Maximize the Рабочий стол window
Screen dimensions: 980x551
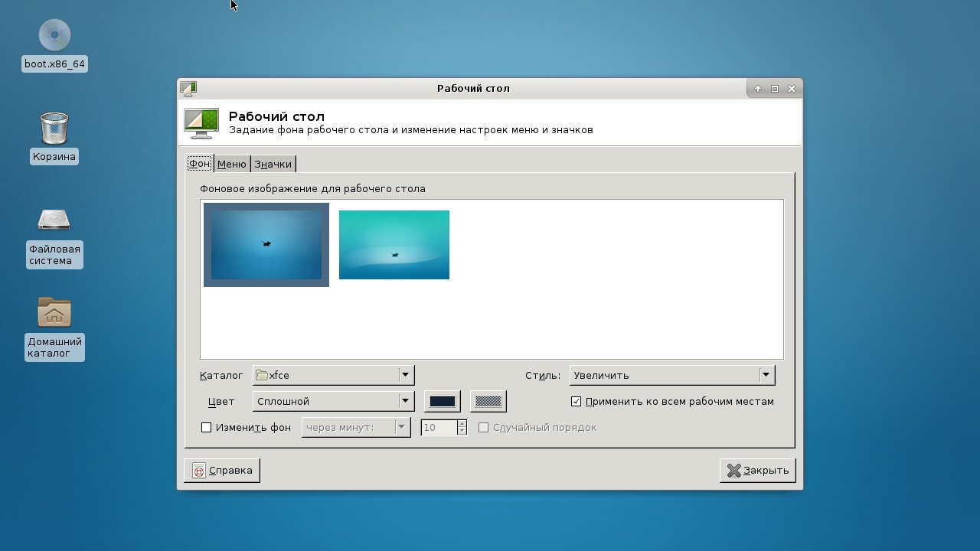(x=775, y=89)
